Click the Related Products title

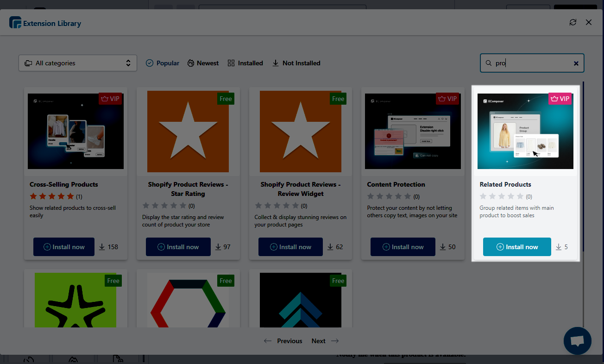coord(505,184)
